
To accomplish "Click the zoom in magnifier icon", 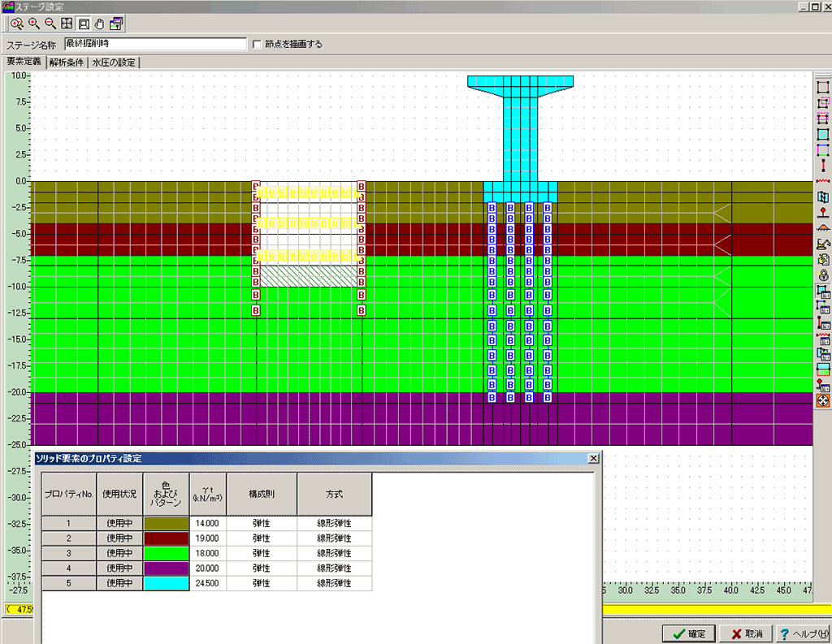I will (x=34, y=23).
